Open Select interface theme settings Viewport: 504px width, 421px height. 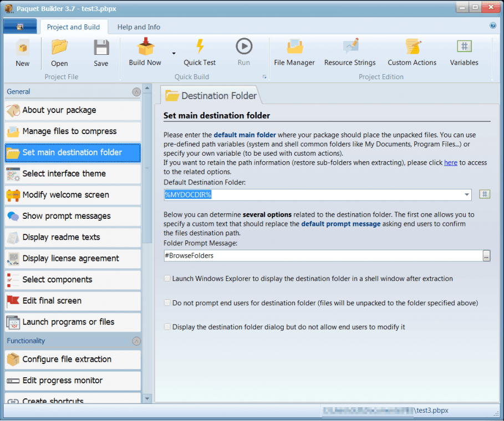coord(73,174)
